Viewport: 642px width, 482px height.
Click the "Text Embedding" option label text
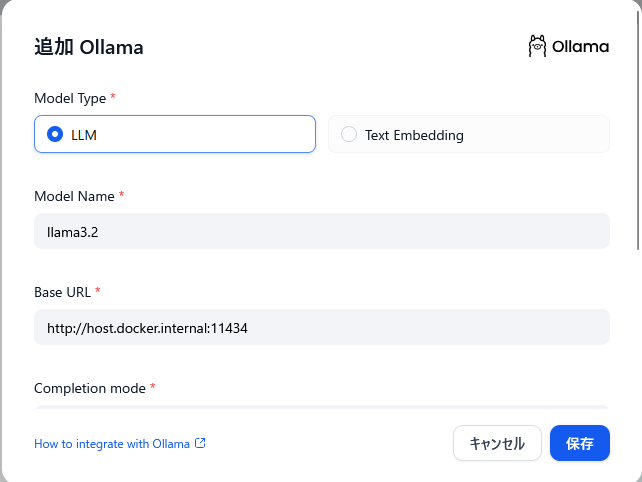414,135
